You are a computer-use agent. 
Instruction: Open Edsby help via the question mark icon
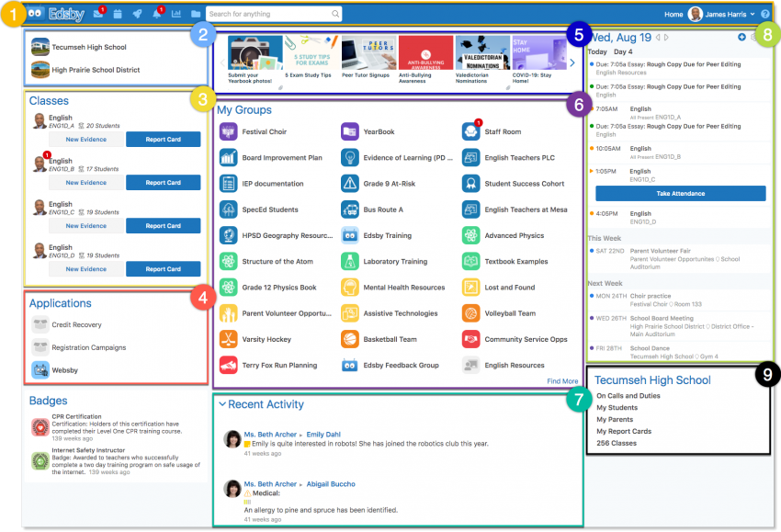766,13
